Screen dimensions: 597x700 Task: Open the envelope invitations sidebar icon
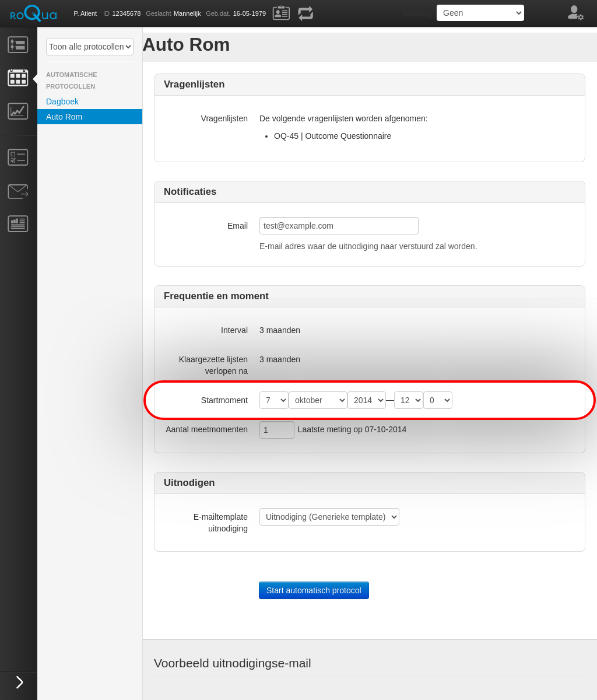[18, 191]
